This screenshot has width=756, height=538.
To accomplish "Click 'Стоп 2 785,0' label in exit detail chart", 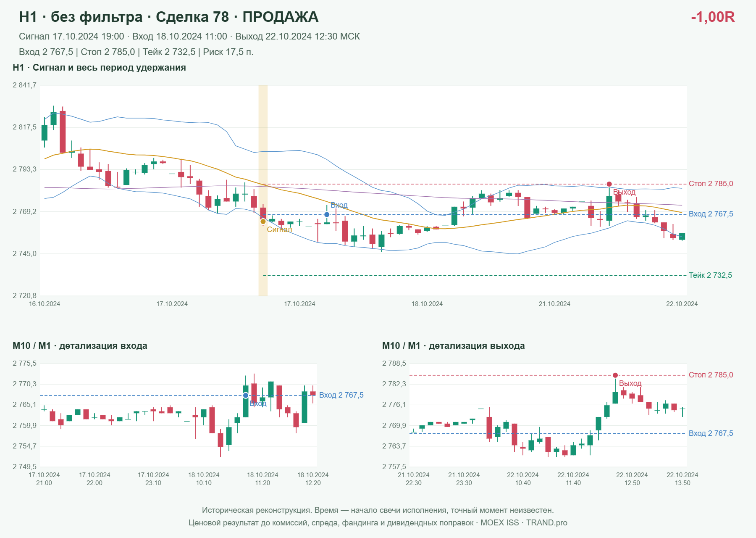I will (x=711, y=375).
